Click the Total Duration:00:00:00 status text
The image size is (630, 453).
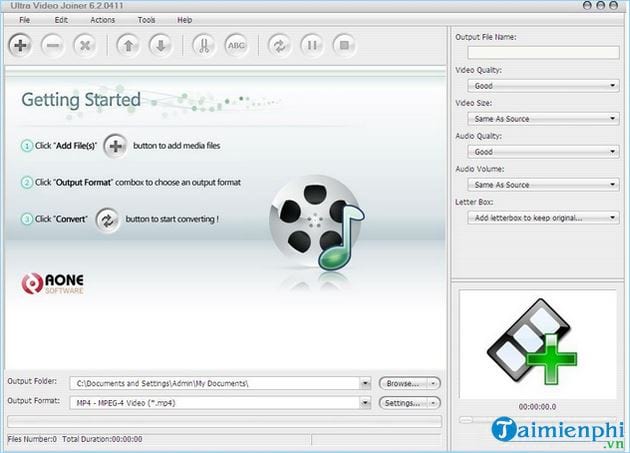coord(102,439)
